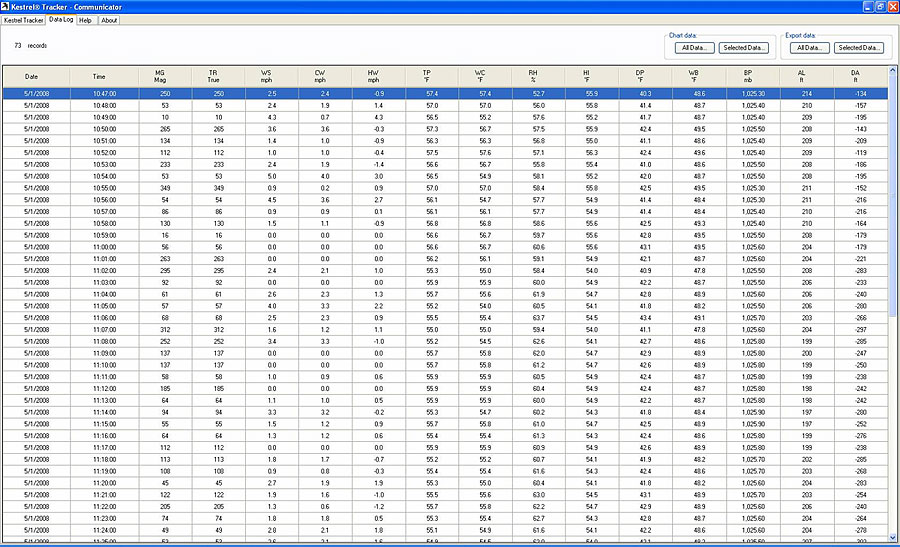Select the row with time 11:02:00
Screen dimensions: 900x547
pyautogui.click(x=445, y=271)
